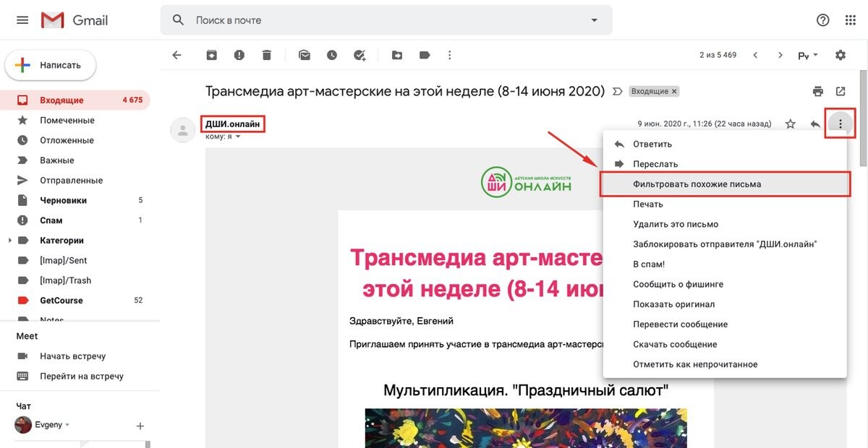Select 'Сообщить о фишинге'

click(724, 284)
